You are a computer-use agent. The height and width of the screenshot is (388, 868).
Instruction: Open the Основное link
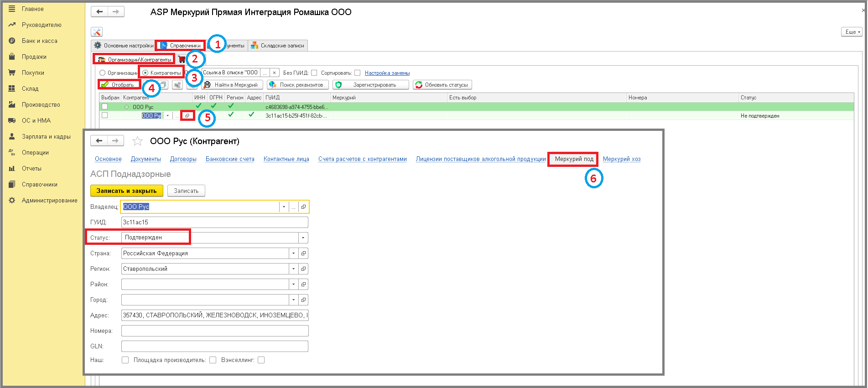click(108, 159)
